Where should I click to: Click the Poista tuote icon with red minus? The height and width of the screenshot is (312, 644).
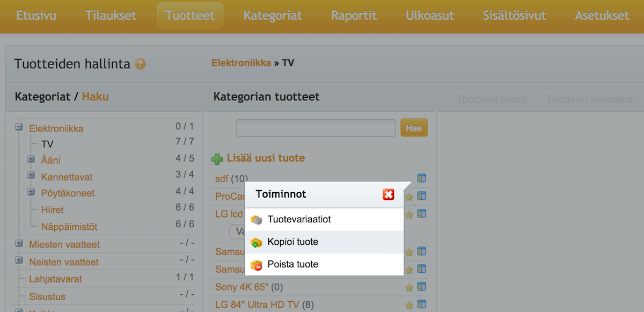(257, 265)
